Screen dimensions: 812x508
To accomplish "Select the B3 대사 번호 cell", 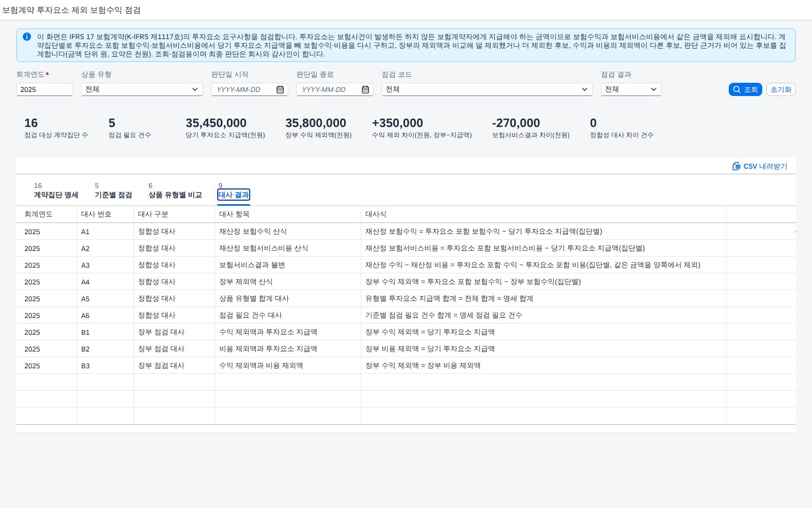I will coord(105,366).
